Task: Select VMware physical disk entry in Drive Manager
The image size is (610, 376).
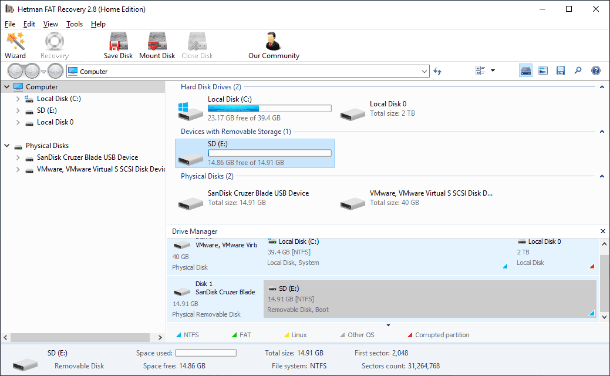Action: (x=215, y=255)
